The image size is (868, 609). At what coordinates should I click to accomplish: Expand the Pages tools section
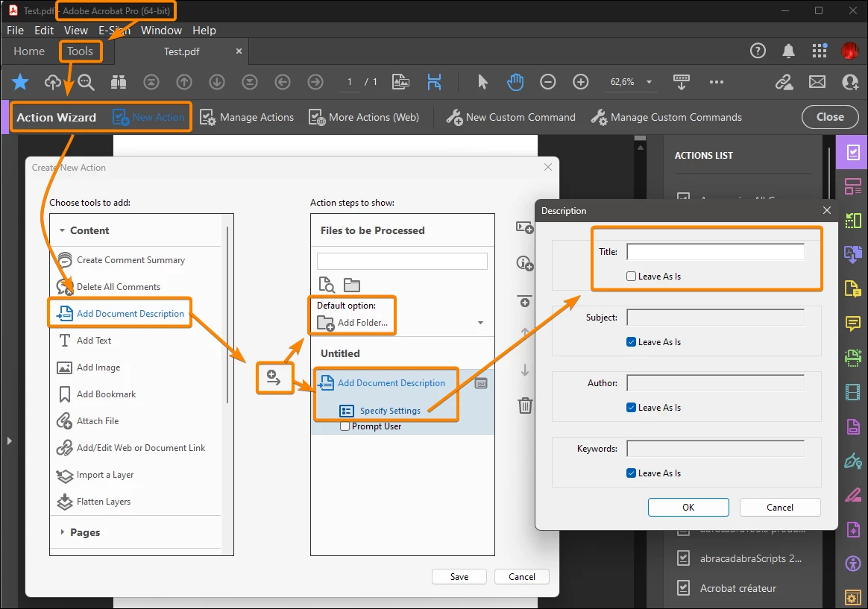click(62, 532)
